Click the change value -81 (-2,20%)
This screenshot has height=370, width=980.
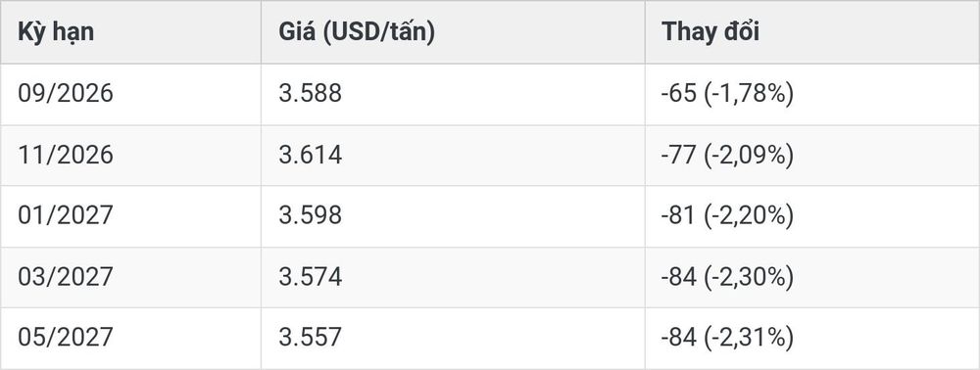727,216
